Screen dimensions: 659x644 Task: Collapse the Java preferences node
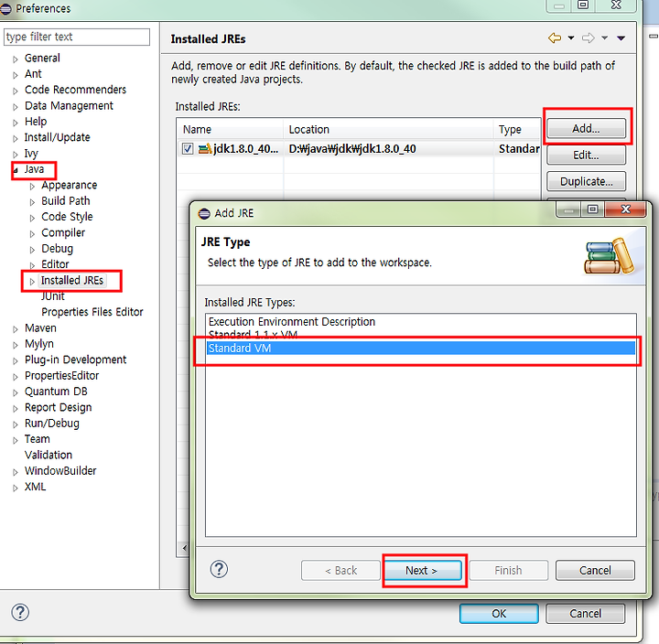16,170
